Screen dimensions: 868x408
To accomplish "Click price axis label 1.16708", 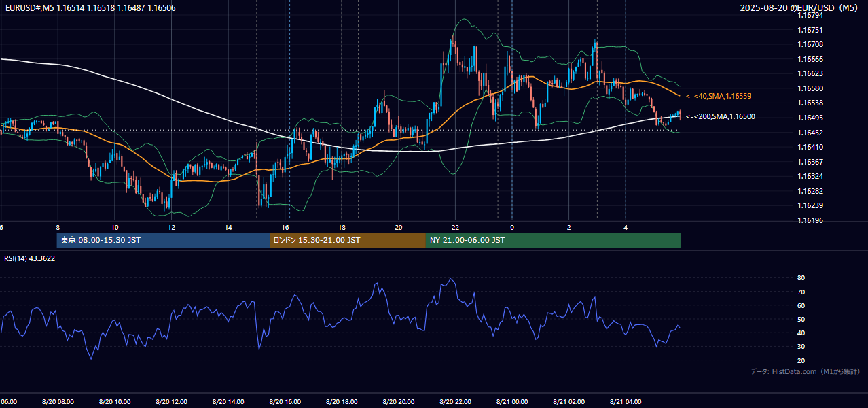I will coord(811,44).
